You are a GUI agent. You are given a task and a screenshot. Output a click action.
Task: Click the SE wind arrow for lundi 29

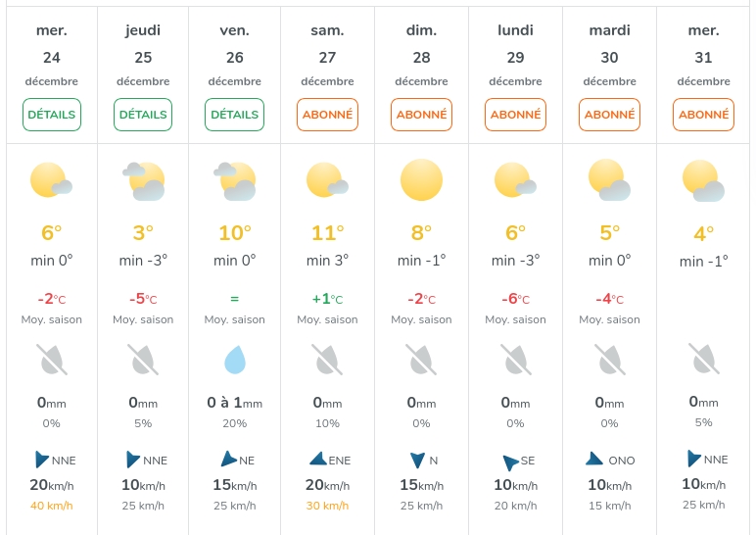(x=509, y=462)
